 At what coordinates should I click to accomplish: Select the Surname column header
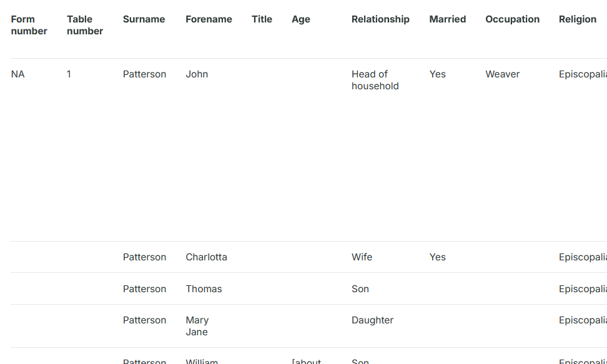144,19
